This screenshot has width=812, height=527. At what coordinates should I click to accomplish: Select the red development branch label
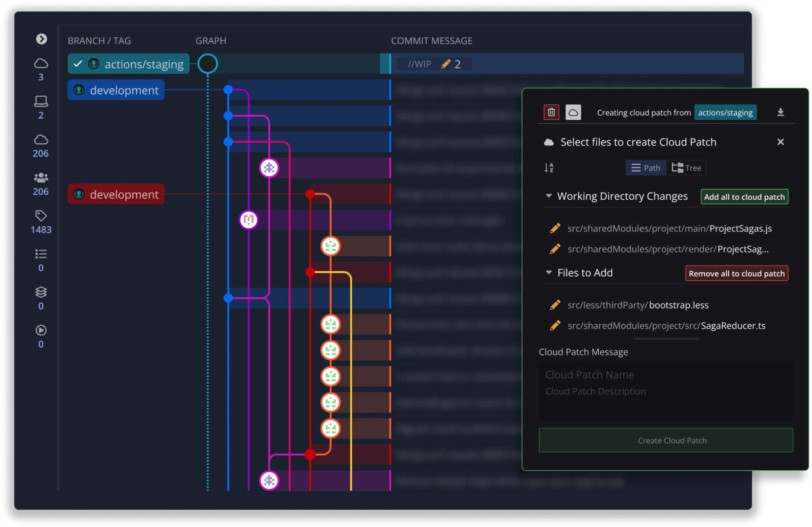(x=116, y=194)
